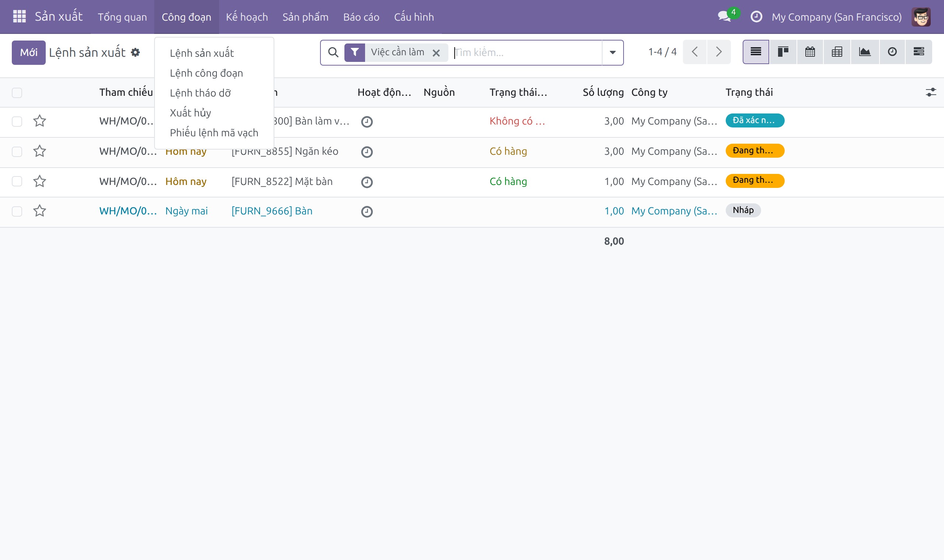The width and height of the screenshot is (944, 560).
Task: Tick checkbox of Mặt bàn row
Action: [x=17, y=181]
